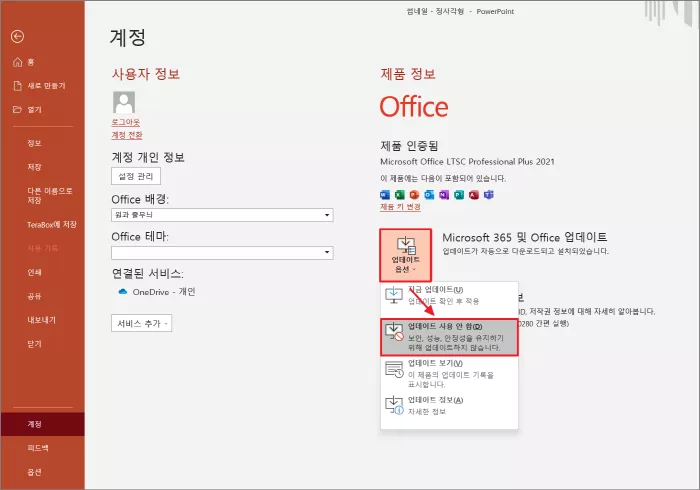Click the Excel app icon under product info
Screen dimensions: 700x490
(x=400, y=195)
